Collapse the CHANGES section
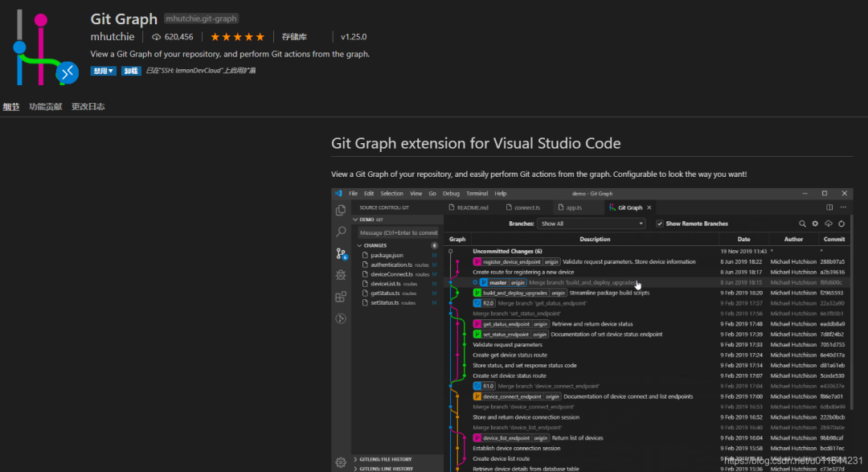Image resolution: width=868 pixels, height=472 pixels. point(399,245)
